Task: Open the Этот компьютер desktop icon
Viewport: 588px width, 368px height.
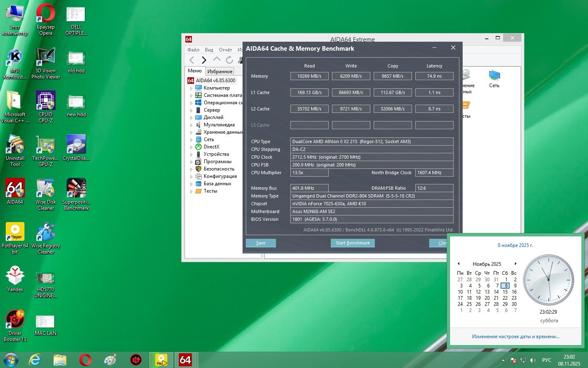Action: tap(15, 19)
